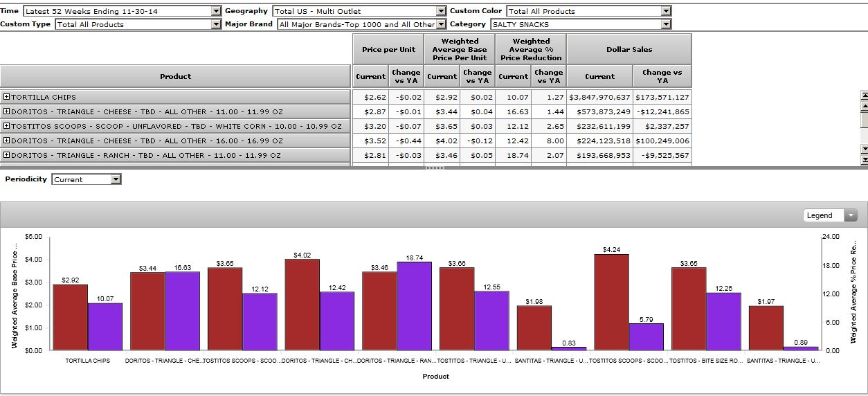The width and height of the screenshot is (868, 396).
Task: Open the Custom Type dropdown
Action: pos(216,24)
